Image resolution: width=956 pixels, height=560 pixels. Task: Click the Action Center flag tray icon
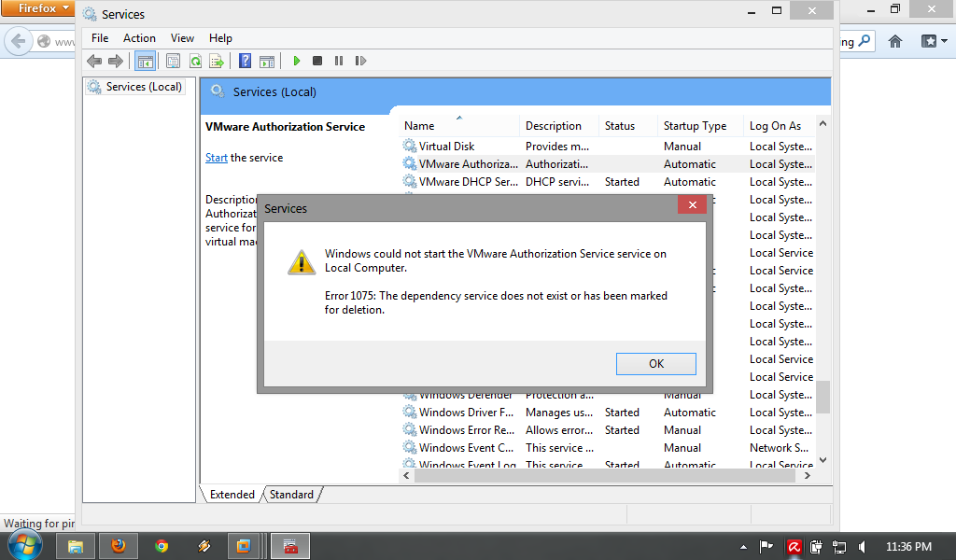(x=766, y=547)
